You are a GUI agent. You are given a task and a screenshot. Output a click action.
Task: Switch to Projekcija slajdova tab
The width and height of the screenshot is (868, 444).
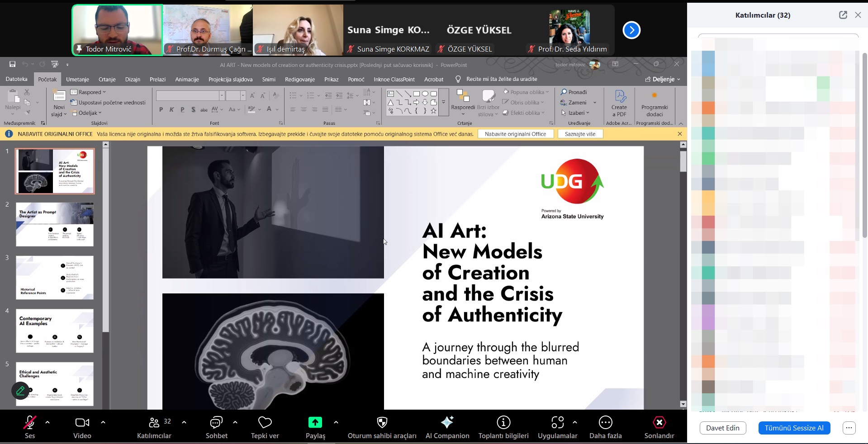[x=230, y=79]
